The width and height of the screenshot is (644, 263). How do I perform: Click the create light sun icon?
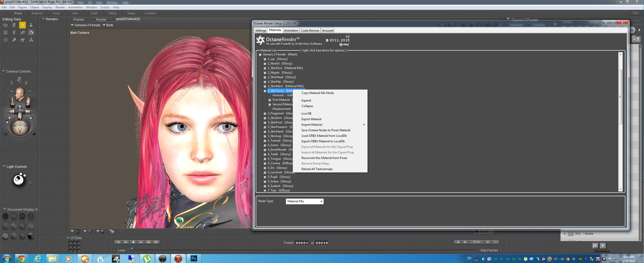[x=30, y=183]
